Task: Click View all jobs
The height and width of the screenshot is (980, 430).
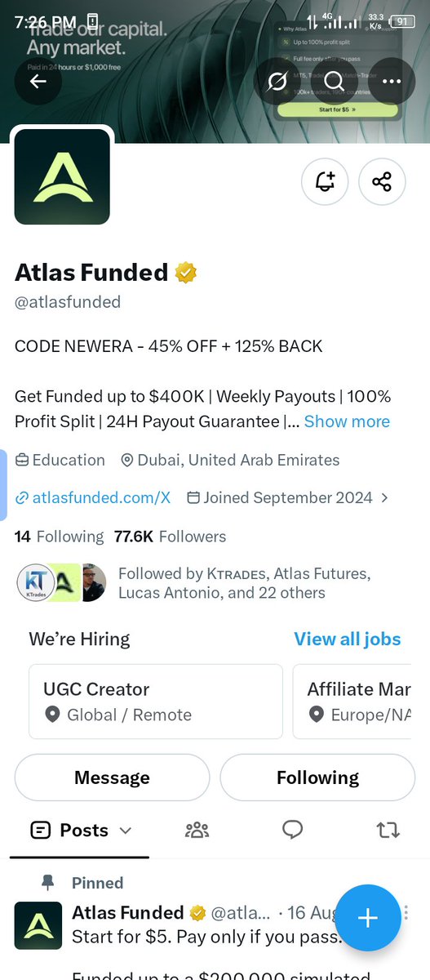Action: point(348,639)
